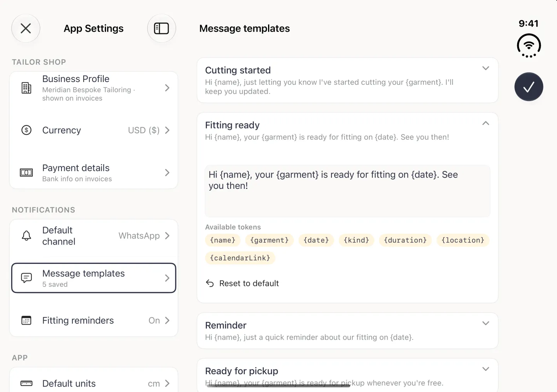Insert the {duration} token

405,240
